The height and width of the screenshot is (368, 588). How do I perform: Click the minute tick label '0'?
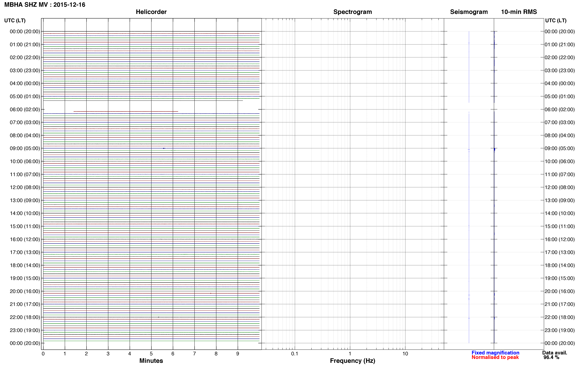coord(43,354)
